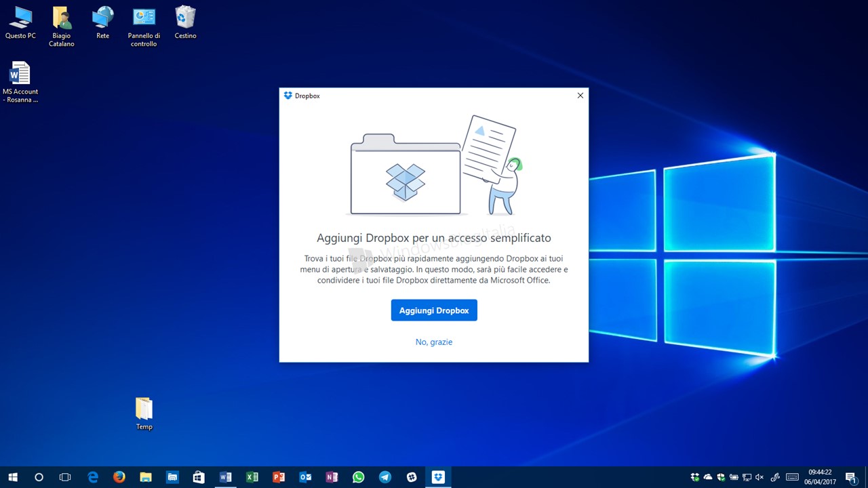Open the touch keyboard tray icon
Viewport: 868px width, 488px height.
[x=792, y=477]
